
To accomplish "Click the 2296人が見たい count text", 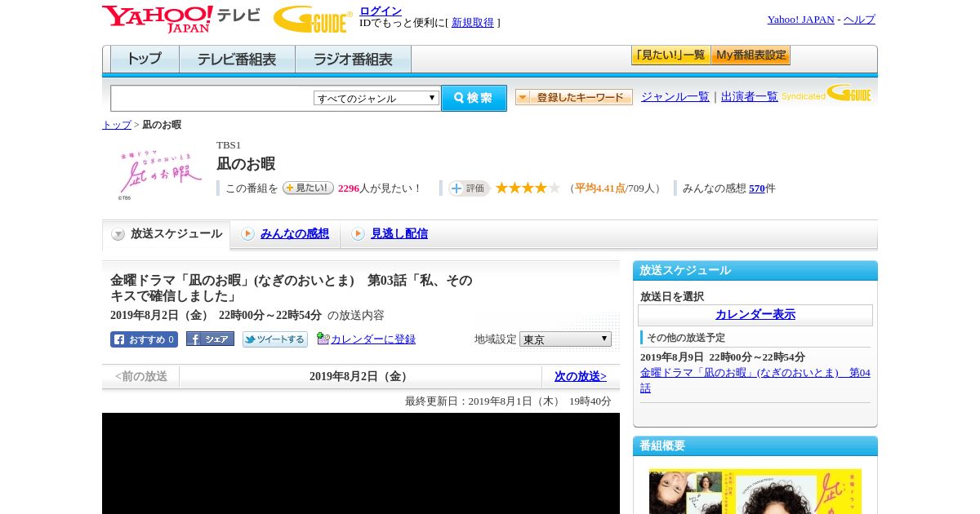I will coord(380,188).
